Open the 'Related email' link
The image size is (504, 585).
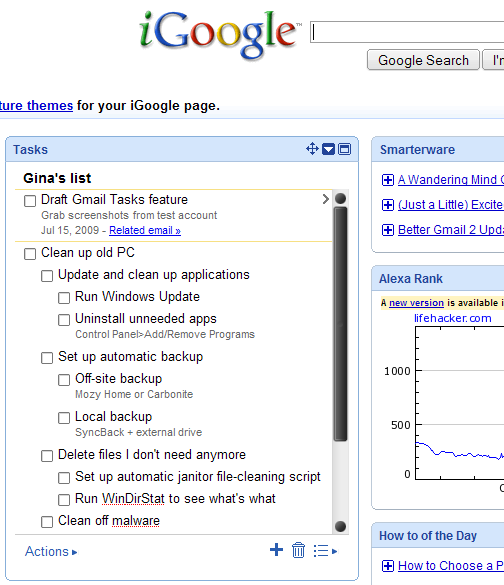(x=145, y=231)
